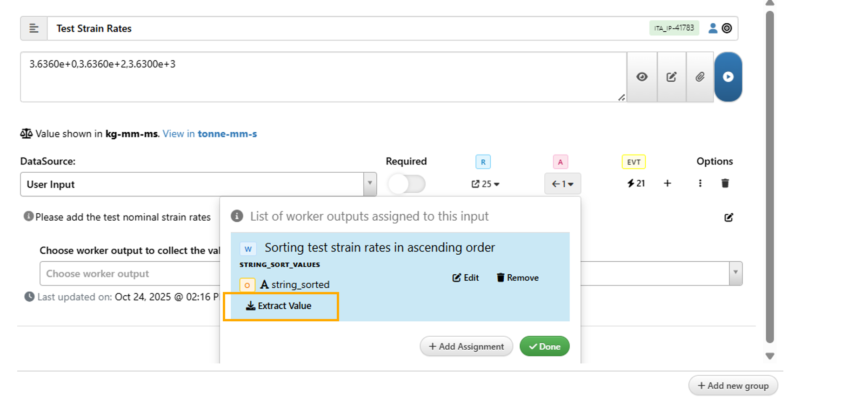Image resolution: width=868 pixels, height=407 pixels.
Task: Click the eye preview icon
Action: point(642,77)
